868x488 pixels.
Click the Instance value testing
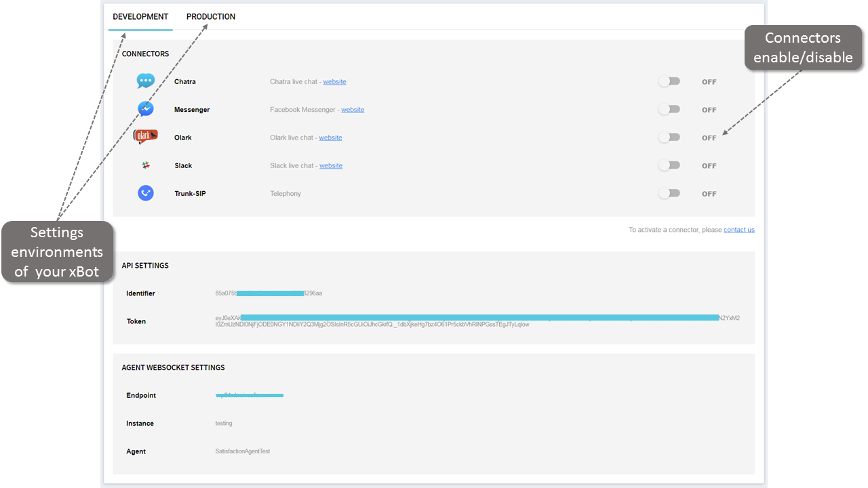point(224,424)
